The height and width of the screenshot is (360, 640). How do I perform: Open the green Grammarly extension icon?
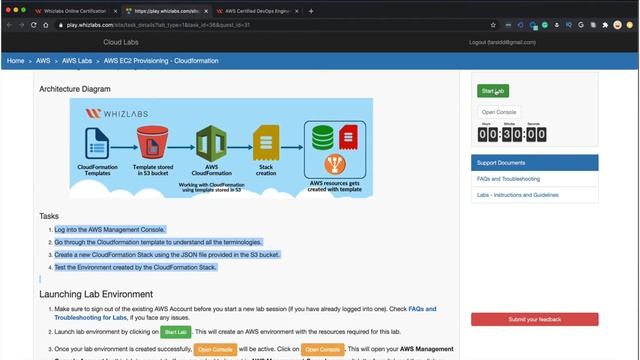[545, 25]
